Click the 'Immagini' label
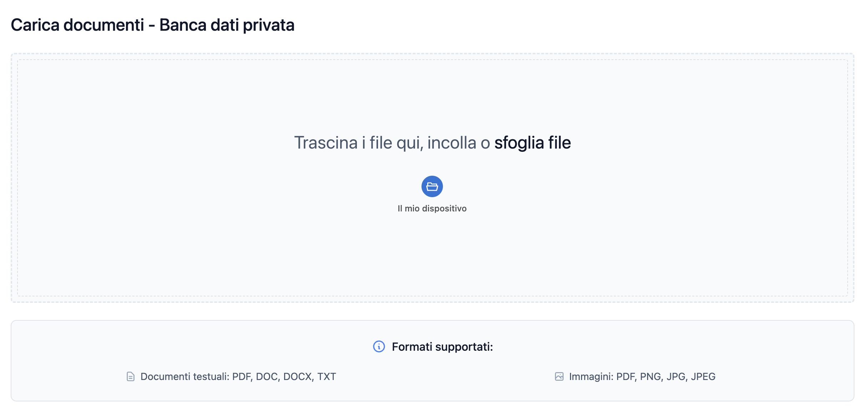The image size is (868, 415). tap(591, 376)
